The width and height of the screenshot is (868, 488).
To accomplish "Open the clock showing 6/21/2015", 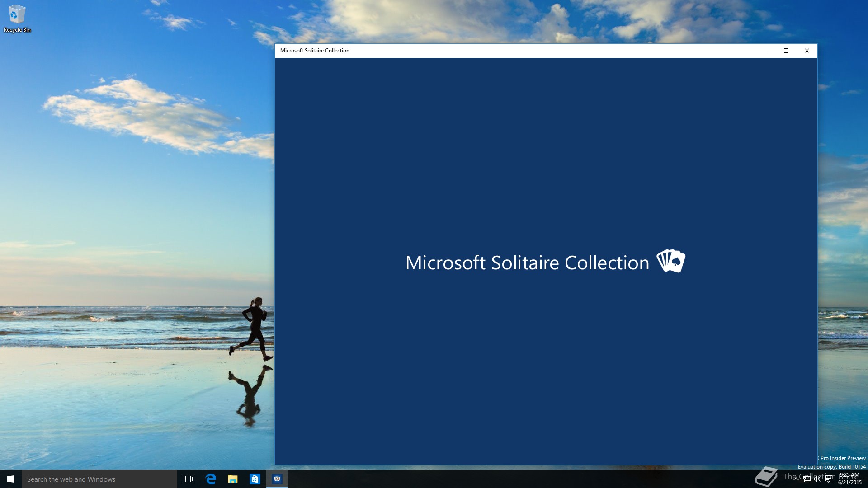I will pyautogui.click(x=850, y=479).
